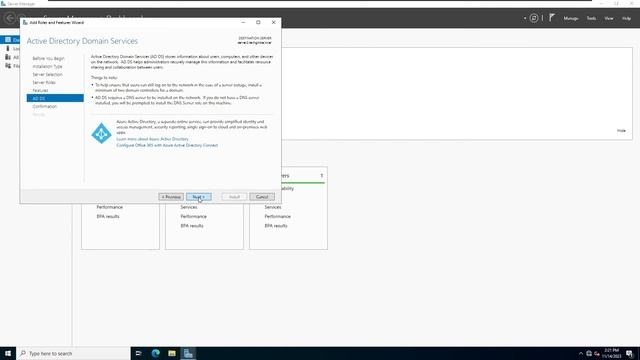Click All Servers icon in sidebar
640x360 pixels.
[8, 57]
